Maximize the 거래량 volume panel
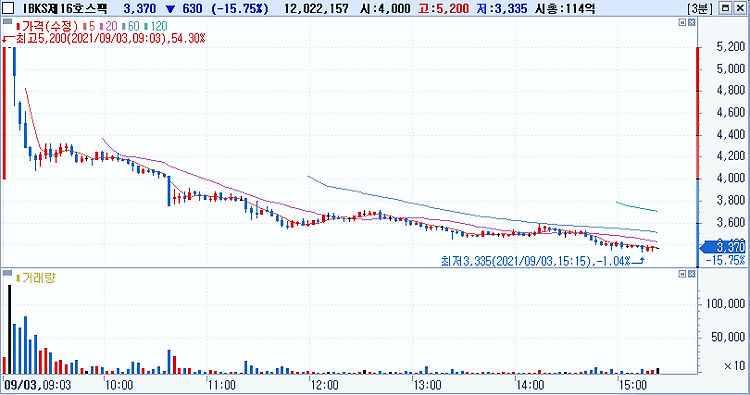Screen dimensions: 750x395 683,274
